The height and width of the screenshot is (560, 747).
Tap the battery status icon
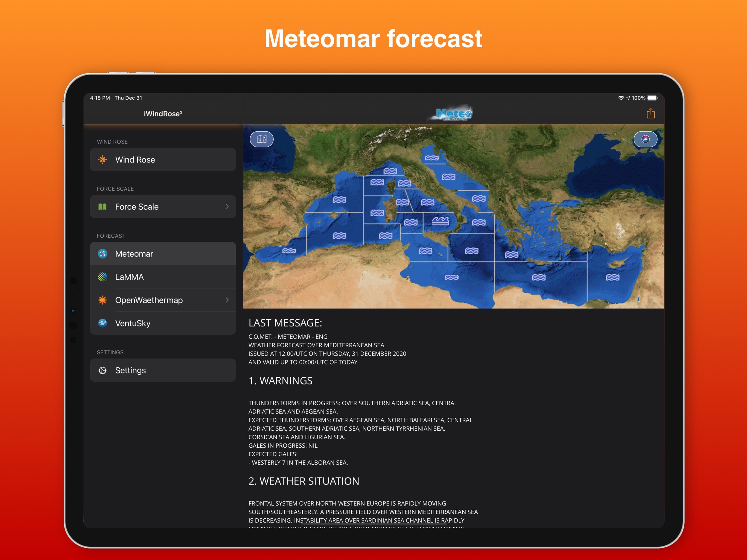(x=652, y=98)
